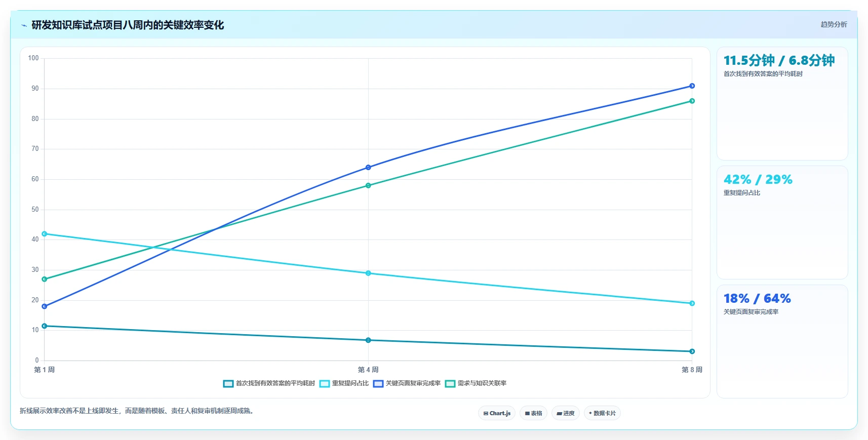Hide the 首次找到有效答案的平均耗时 legend label
The image size is (868, 440).
tap(275, 383)
